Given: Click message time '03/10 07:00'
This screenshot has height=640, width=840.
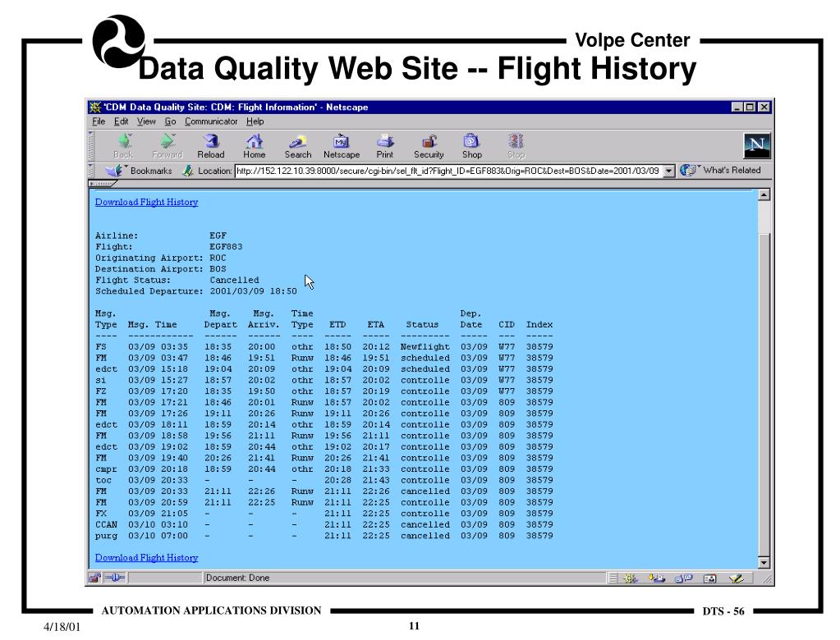Looking at the screenshot, I should pos(158,536).
